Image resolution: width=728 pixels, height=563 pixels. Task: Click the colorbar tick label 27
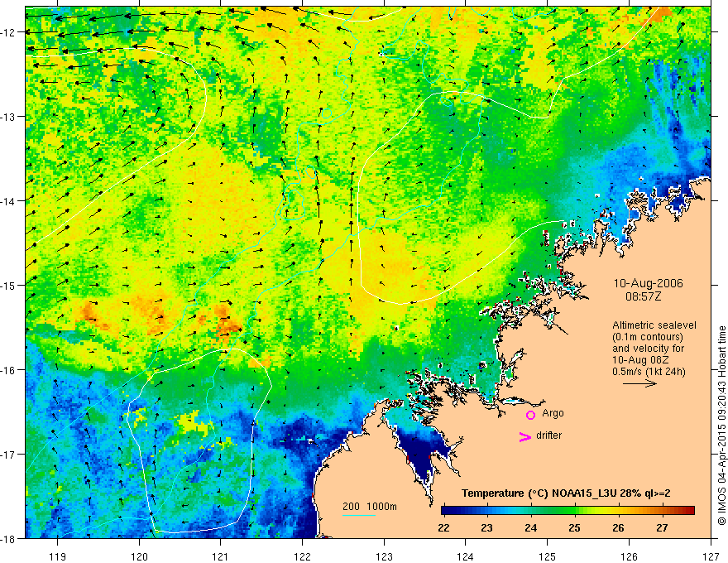(x=662, y=527)
